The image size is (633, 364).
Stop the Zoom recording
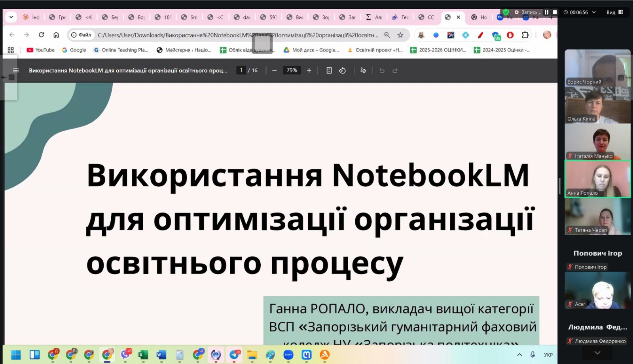click(x=555, y=12)
